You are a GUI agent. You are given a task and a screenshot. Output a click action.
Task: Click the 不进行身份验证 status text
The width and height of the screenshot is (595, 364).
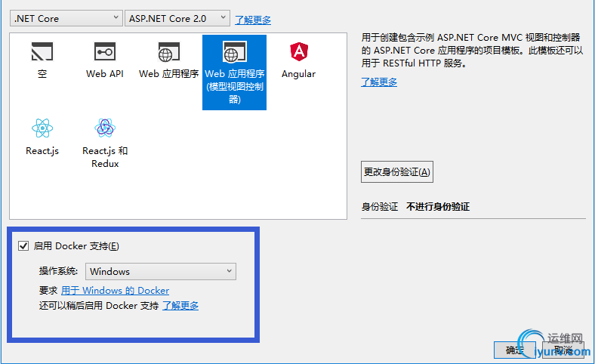click(x=438, y=207)
